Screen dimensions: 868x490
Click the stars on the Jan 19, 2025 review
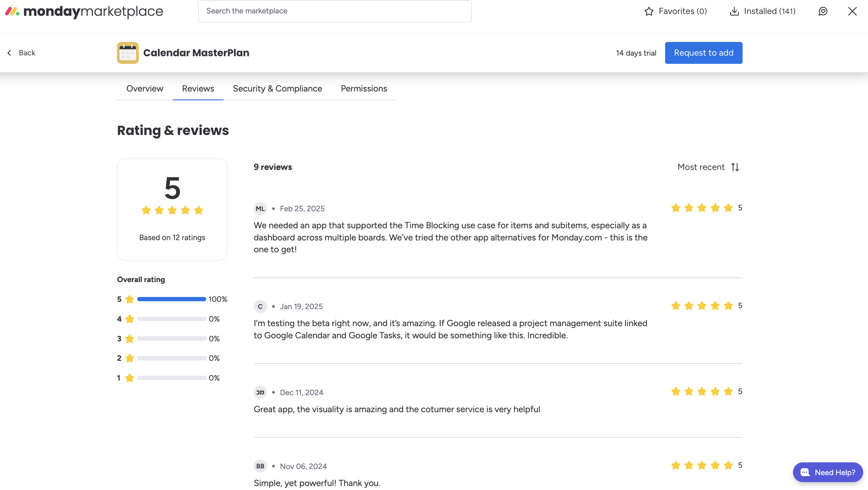pos(702,306)
